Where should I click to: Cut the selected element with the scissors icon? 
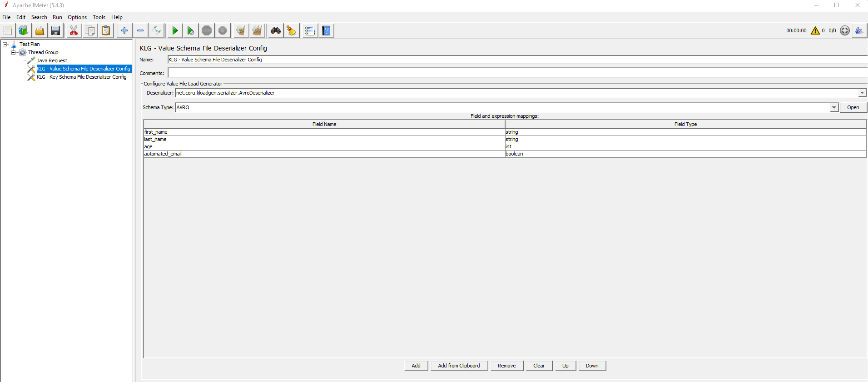point(74,30)
